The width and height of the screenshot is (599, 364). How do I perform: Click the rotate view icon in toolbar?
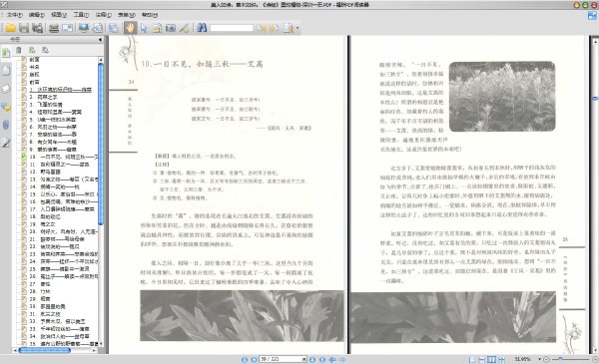pos(98,28)
